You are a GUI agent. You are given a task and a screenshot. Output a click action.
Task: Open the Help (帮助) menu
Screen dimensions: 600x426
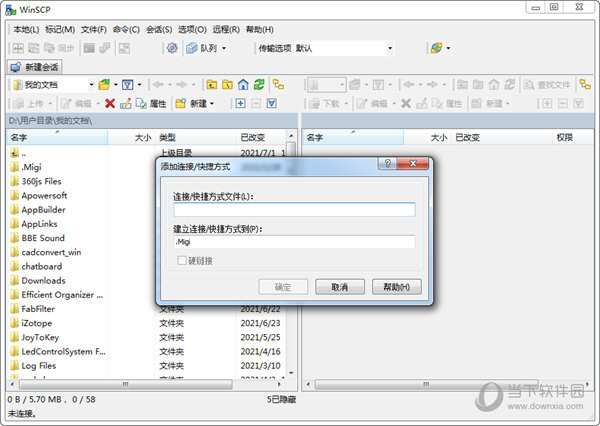click(259, 29)
